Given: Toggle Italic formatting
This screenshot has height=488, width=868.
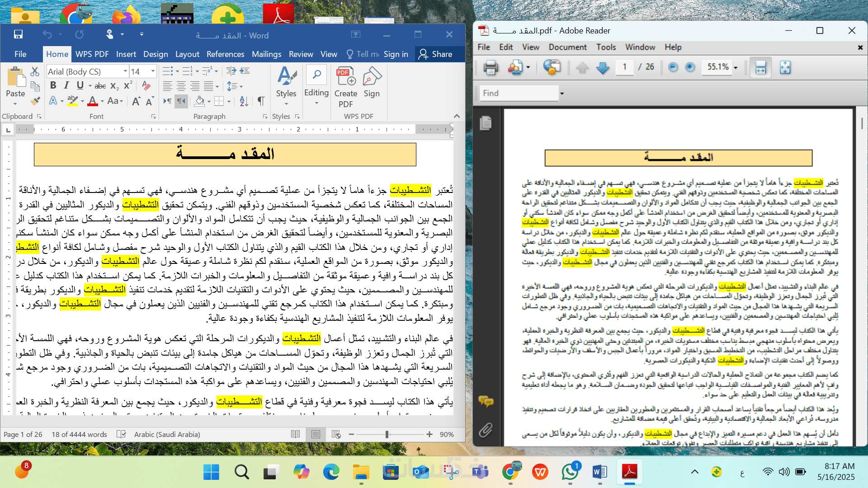Looking at the screenshot, I should point(66,85).
